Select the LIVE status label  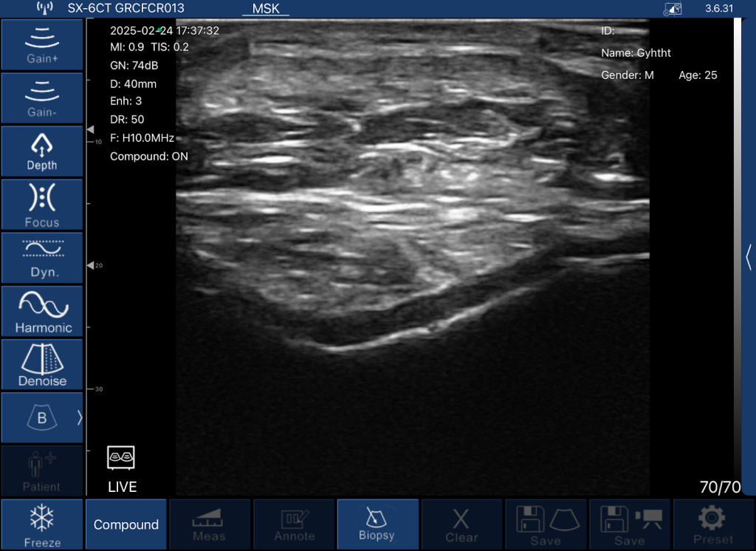pos(123,487)
